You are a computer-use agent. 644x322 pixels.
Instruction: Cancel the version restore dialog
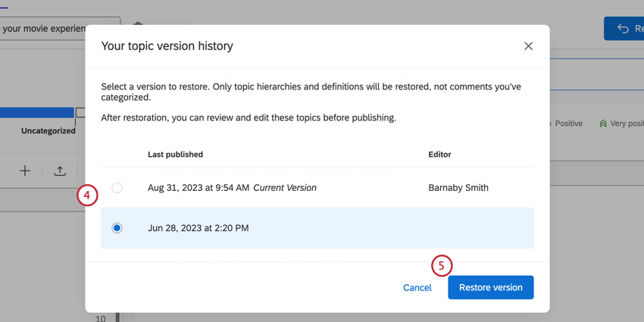pos(417,288)
